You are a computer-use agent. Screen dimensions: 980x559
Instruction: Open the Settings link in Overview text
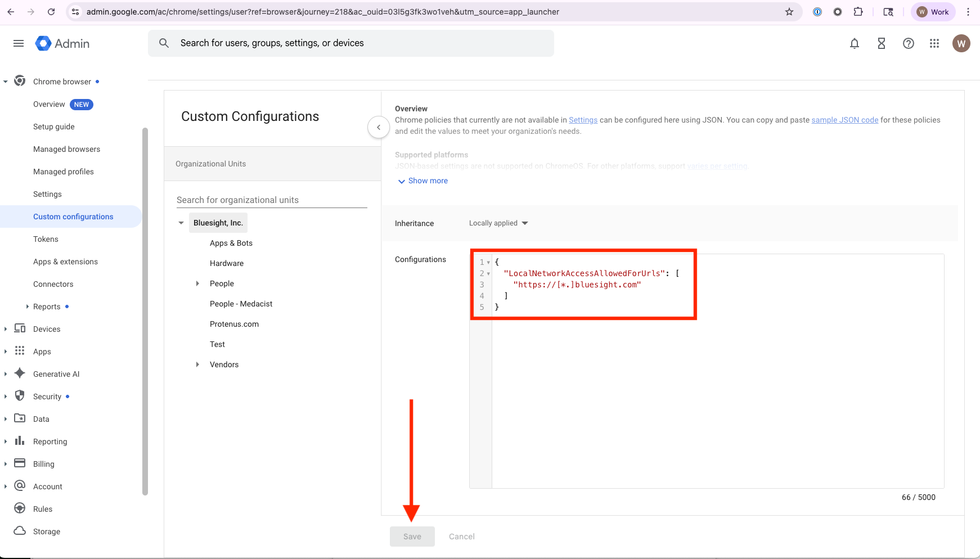coord(583,120)
